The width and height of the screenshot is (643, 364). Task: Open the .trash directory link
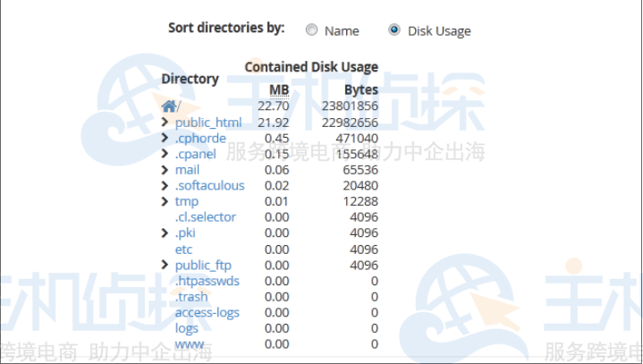click(191, 297)
